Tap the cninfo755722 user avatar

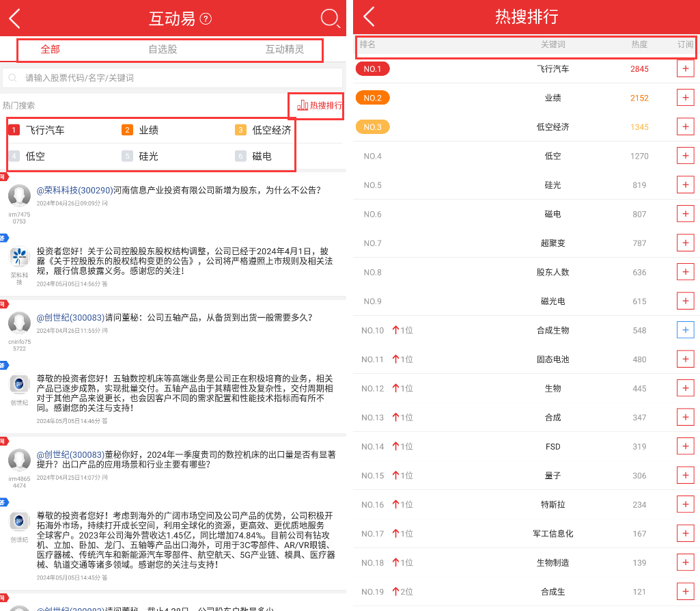point(19,323)
